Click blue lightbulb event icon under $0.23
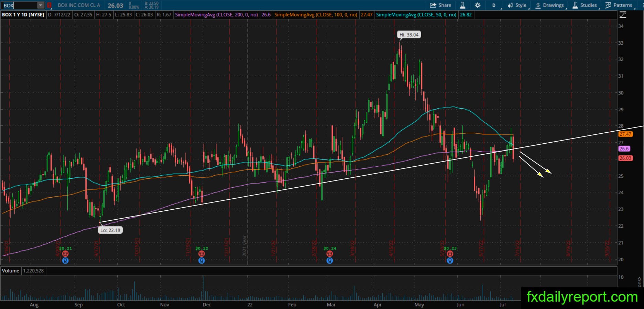This screenshot has height=309, width=644. coord(450,261)
